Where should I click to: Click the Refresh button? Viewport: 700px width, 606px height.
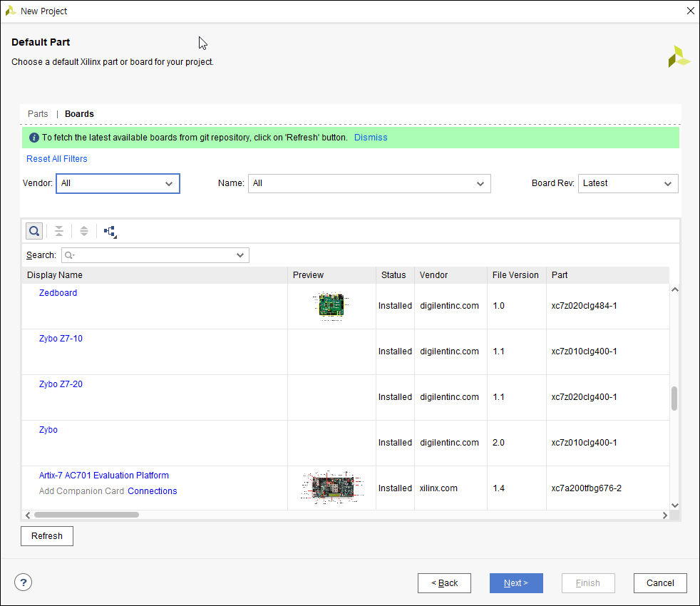pos(47,536)
